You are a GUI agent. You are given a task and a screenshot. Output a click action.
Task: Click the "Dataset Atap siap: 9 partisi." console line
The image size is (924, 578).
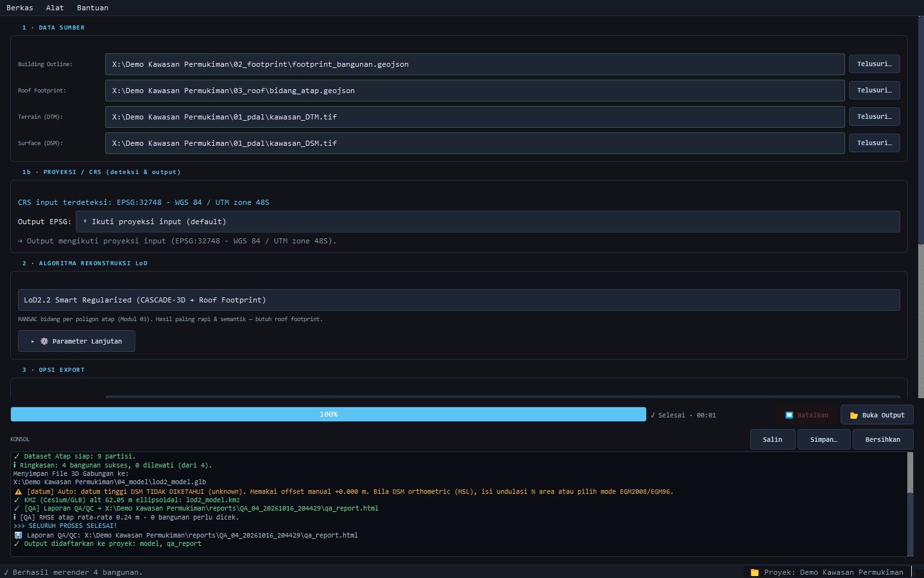point(75,457)
